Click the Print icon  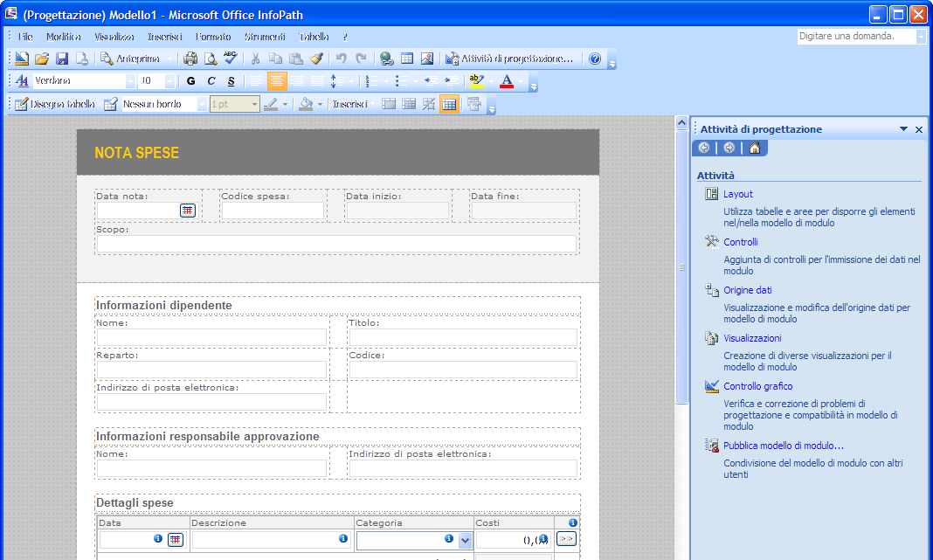(190, 59)
